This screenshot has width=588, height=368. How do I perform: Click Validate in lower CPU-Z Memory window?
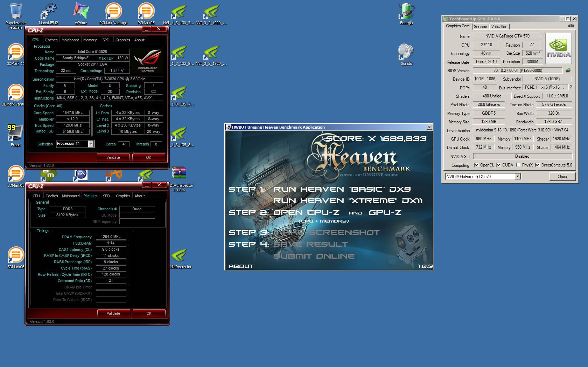pos(113,313)
